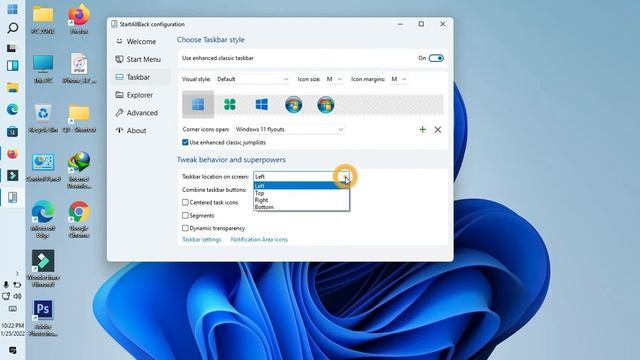Screen dimensions: 640x360
Task: Select StartAllBack taskbar button
Action: [12, 198]
